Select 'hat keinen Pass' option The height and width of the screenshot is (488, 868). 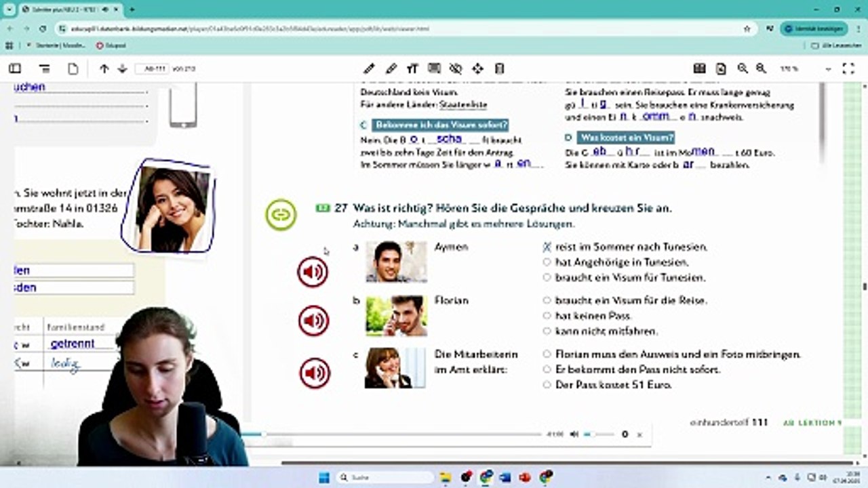pyautogui.click(x=547, y=316)
